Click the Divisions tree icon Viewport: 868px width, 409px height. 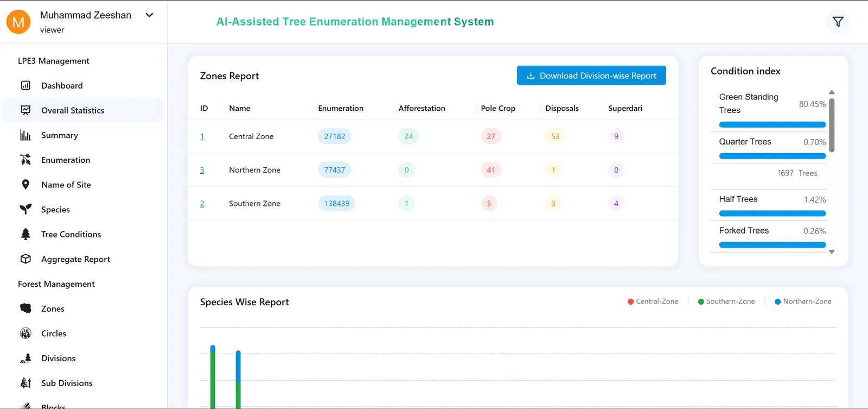click(x=25, y=358)
